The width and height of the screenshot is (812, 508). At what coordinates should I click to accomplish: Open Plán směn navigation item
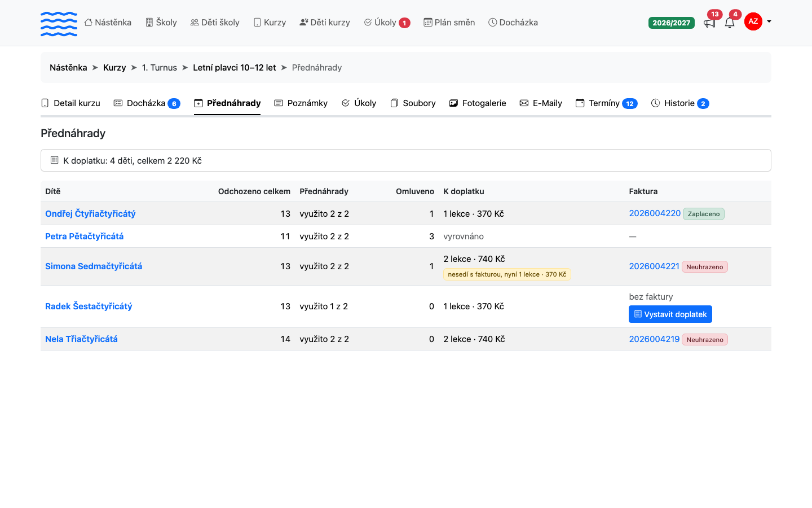pyautogui.click(x=449, y=23)
